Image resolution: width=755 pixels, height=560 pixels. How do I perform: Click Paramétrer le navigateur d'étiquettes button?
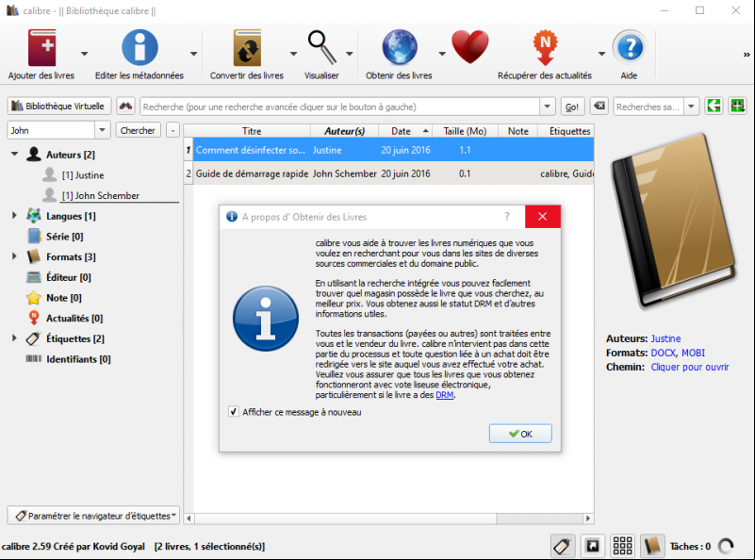pos(93,516)
